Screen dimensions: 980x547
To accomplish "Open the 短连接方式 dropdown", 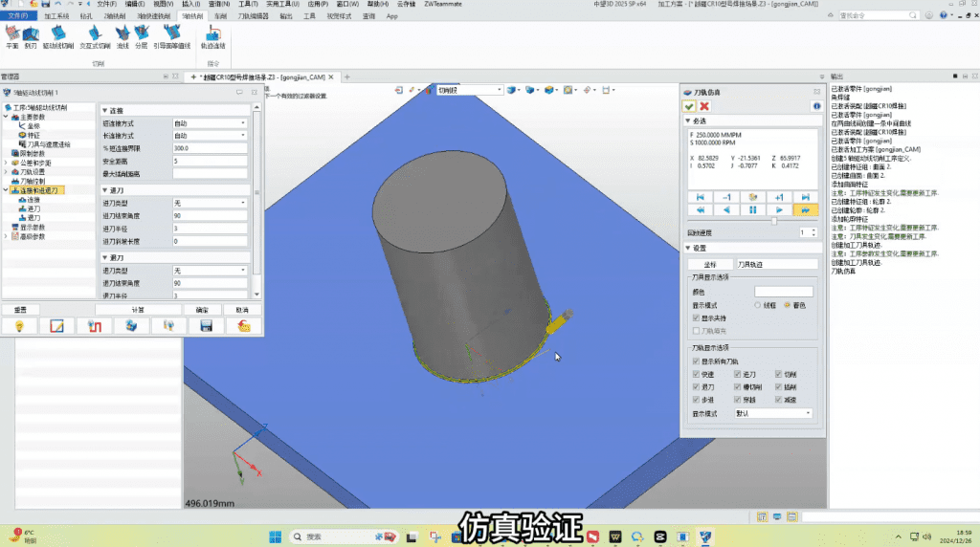I will [211, 123].
